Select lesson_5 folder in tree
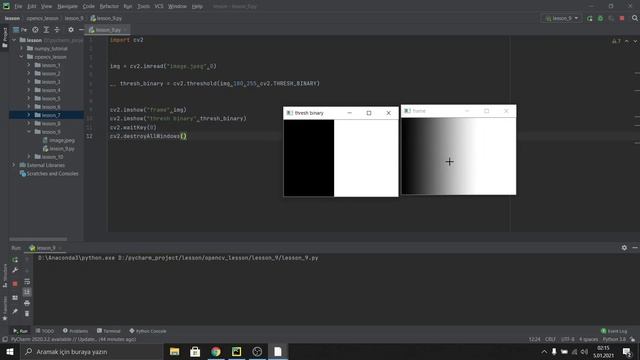The height and width of the screenshot is (360, 640). (x=47, y=98)
